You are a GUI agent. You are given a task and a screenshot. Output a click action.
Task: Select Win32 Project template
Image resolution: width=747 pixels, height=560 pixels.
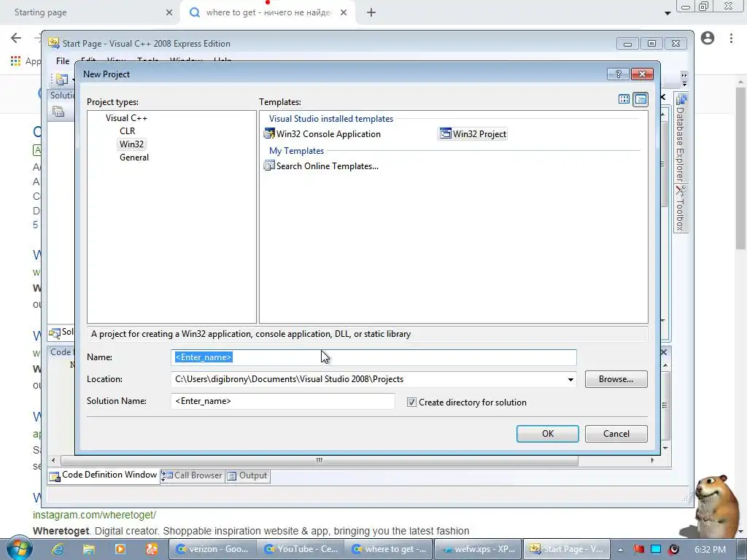(x=473, y=134)
